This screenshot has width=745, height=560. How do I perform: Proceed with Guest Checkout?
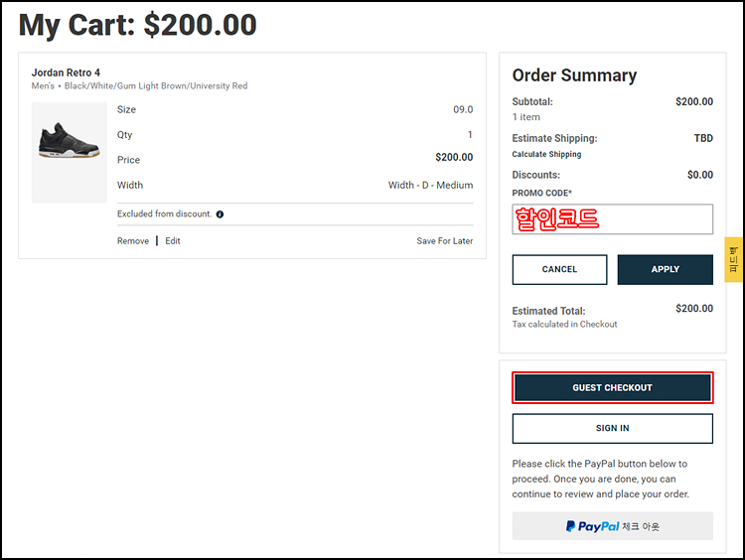[613, 387]
